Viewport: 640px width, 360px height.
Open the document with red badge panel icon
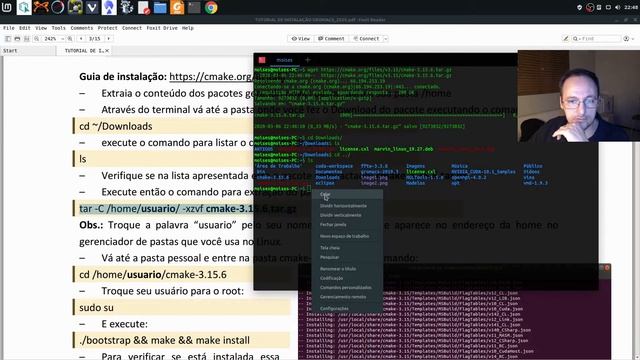[143, 7]
